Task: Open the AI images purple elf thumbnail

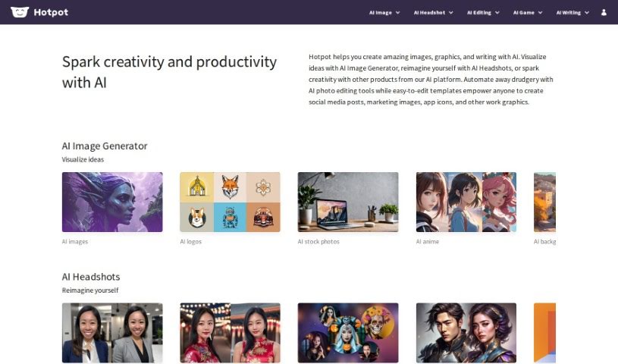Action: click(112, 202)
